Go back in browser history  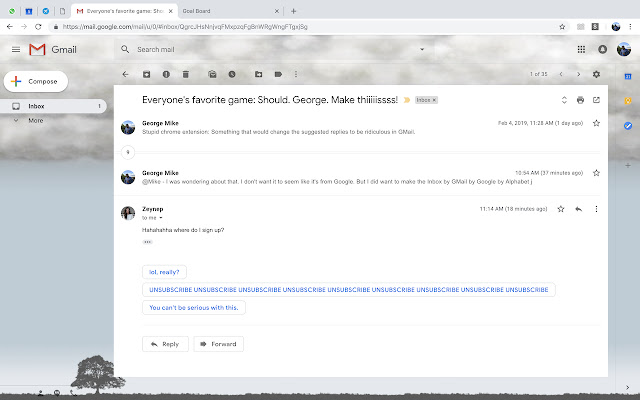click(x=10, y=27)
